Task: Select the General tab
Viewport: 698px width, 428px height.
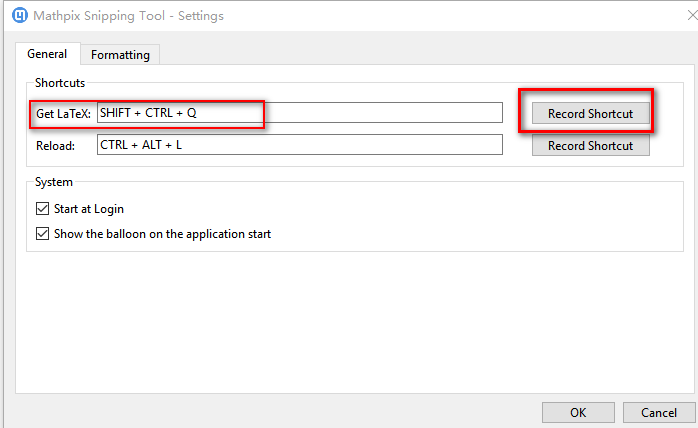Action: [47, 54]
